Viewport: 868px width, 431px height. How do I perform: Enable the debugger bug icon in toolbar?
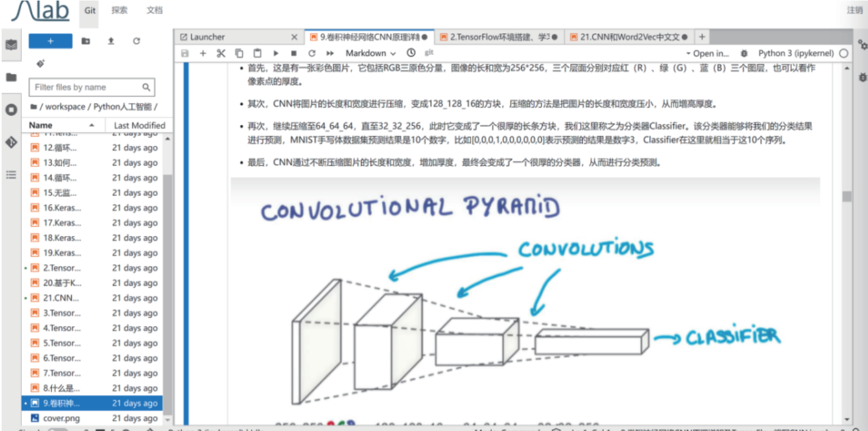pos(744,53)
